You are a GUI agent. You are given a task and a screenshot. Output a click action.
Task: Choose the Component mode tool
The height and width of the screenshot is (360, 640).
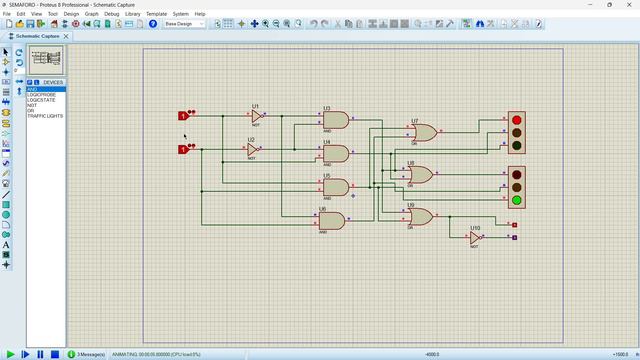click(6, 62)
